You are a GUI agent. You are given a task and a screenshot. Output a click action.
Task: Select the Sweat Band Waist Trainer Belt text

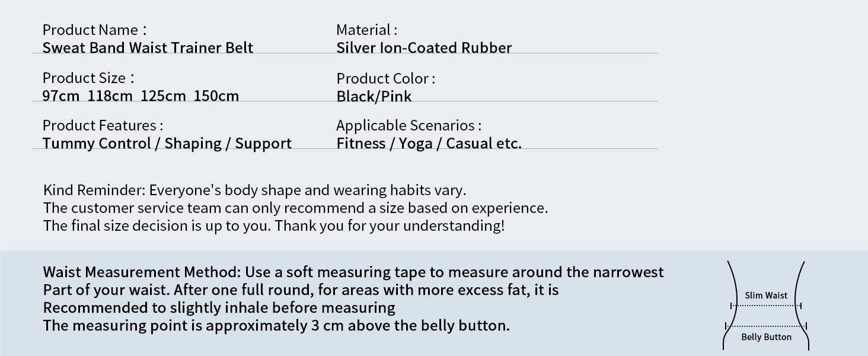pyautogui.click(x=148, y=47)
